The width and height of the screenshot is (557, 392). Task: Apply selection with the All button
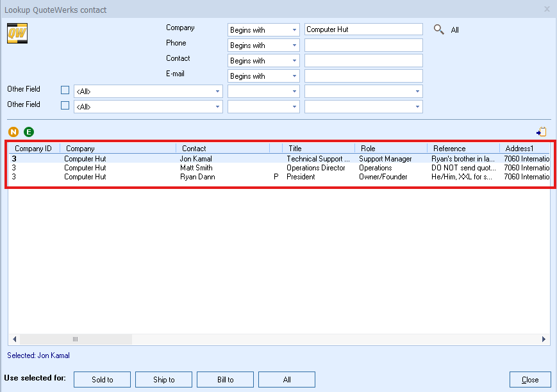[x=287, y=379]
